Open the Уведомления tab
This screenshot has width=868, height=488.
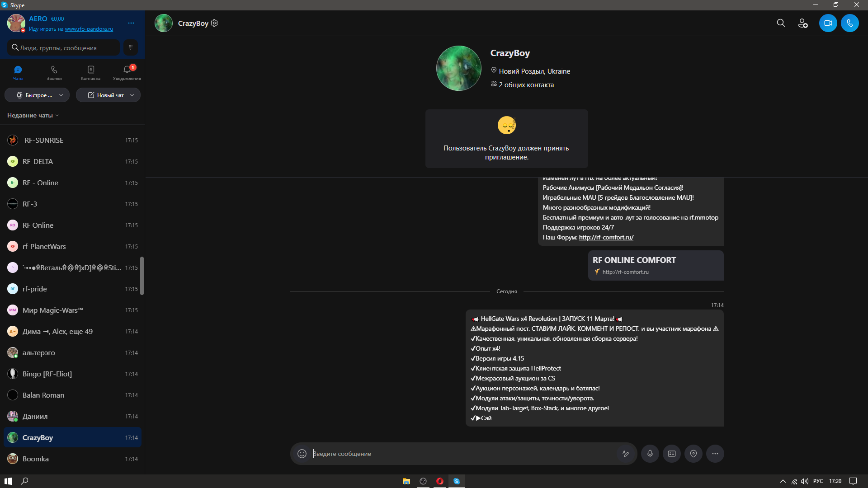[127, 72]
